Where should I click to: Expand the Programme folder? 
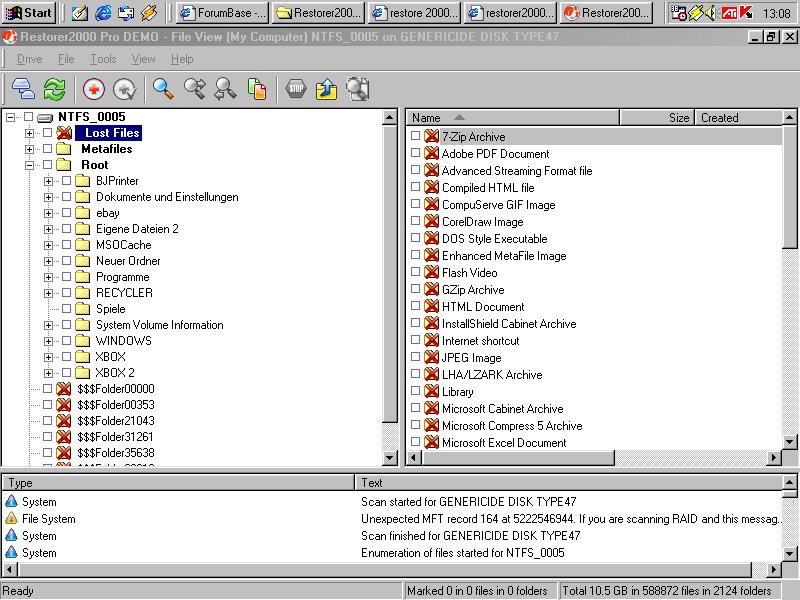(x=48, y=277)
